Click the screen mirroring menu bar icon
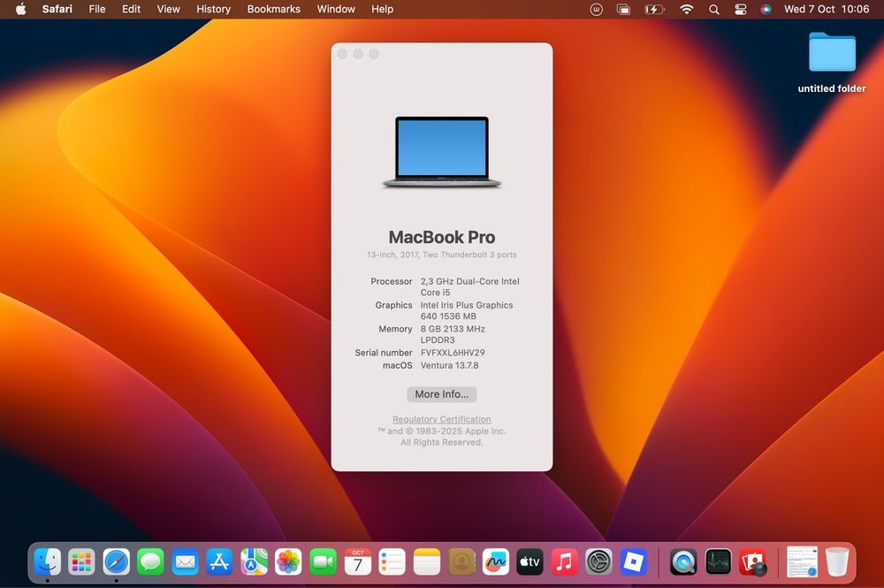This screenshot has height=588, width=884. tap(623, 9)
